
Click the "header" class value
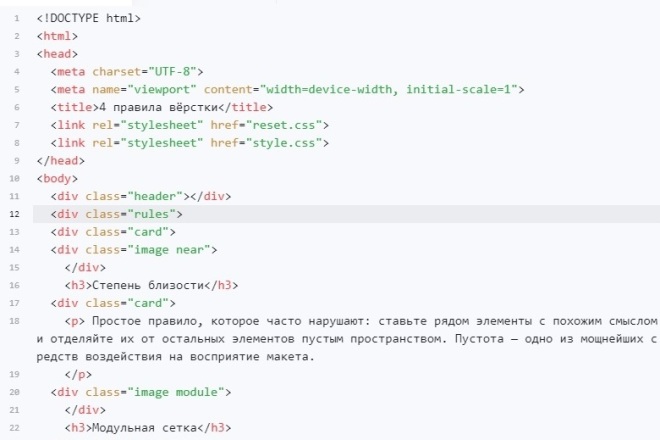[155, 196]
